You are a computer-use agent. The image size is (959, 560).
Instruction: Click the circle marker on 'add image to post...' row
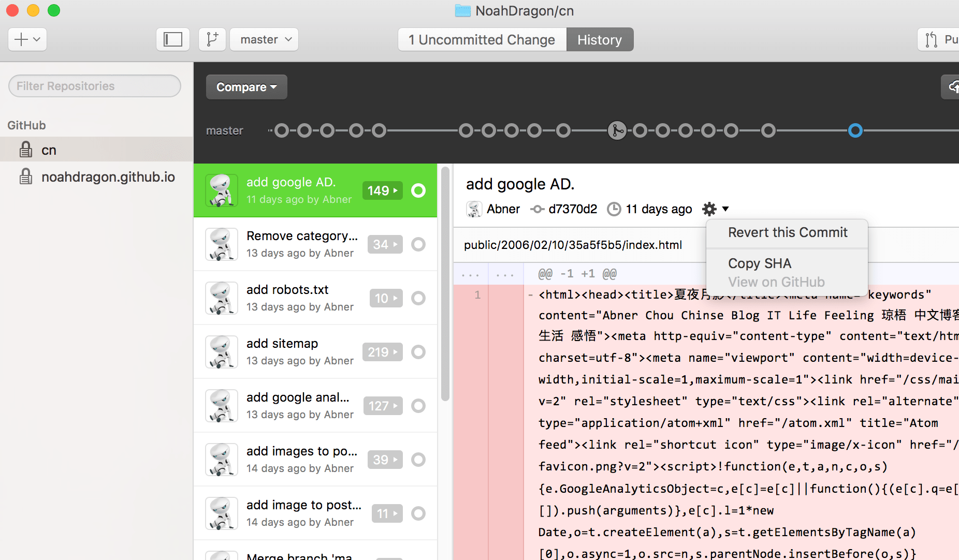pyautogui.click(x=418, y=513)
